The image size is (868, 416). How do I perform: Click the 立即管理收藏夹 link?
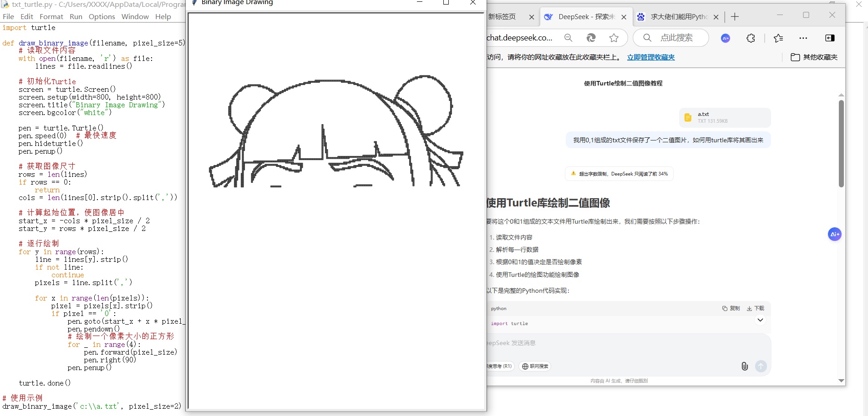(x=651, y=57)
